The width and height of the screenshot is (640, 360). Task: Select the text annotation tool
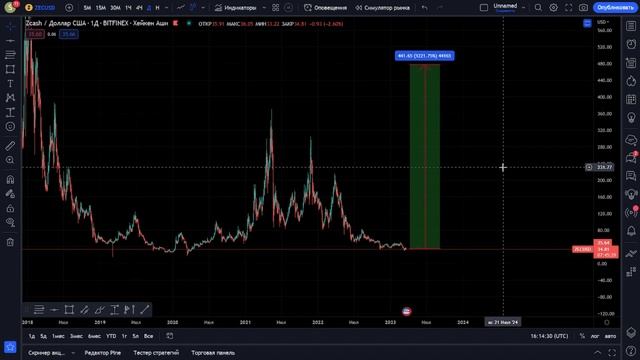10,83
